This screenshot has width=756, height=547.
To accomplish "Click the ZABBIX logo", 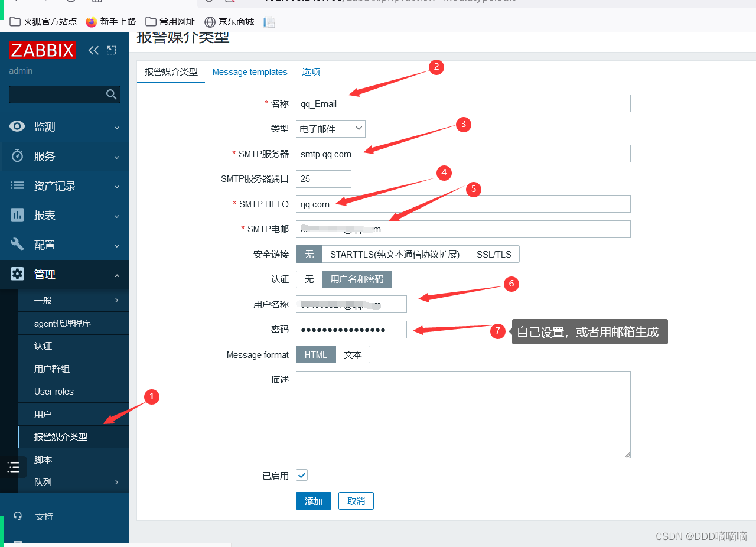I will (43, 50).
